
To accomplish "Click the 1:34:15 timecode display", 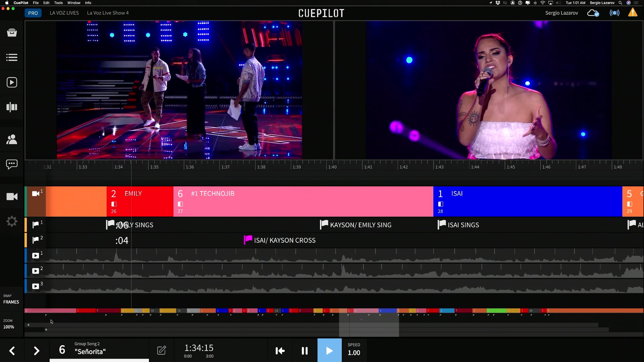I will coord(199,348).
